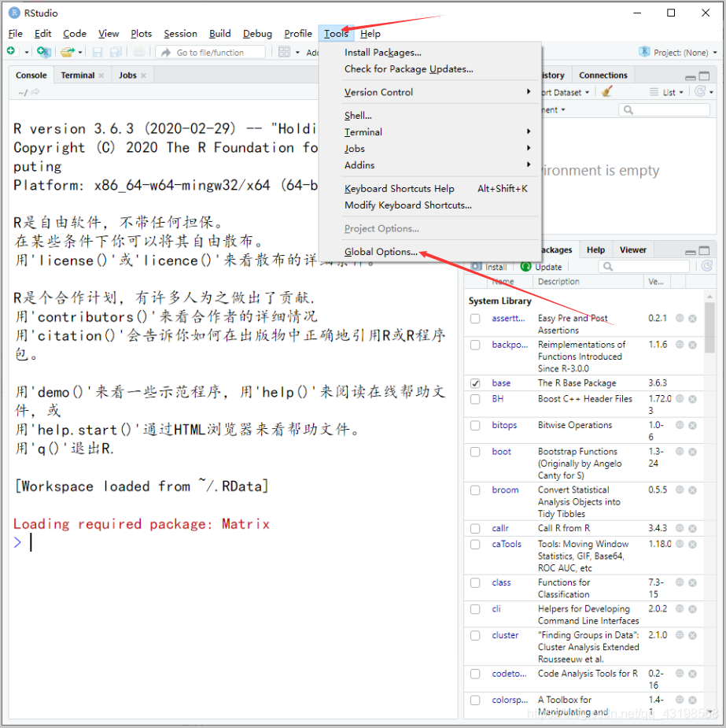Click the Environment search field
Viewport: 726px width, 728px height.
pyautogui.click(x=665, y=109)
